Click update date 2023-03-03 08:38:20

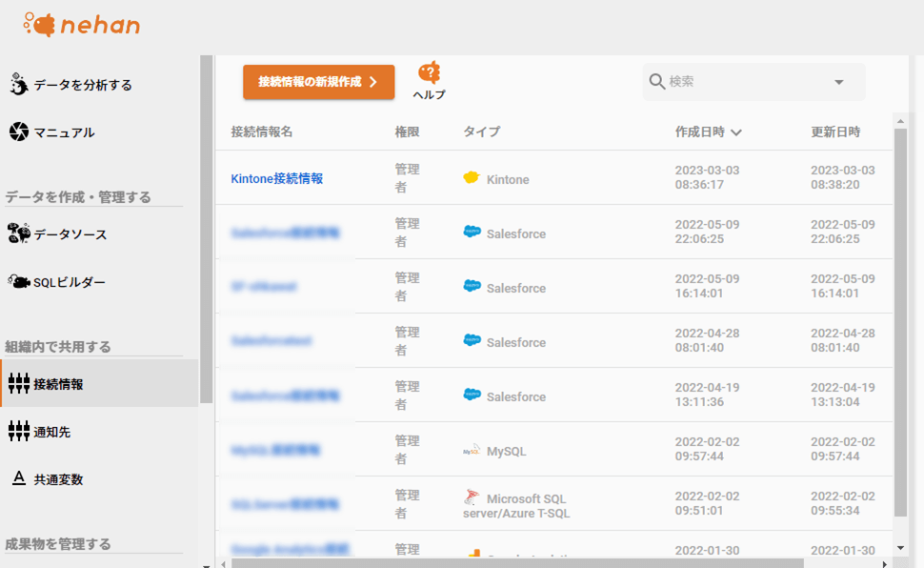(x=843, y=177)
